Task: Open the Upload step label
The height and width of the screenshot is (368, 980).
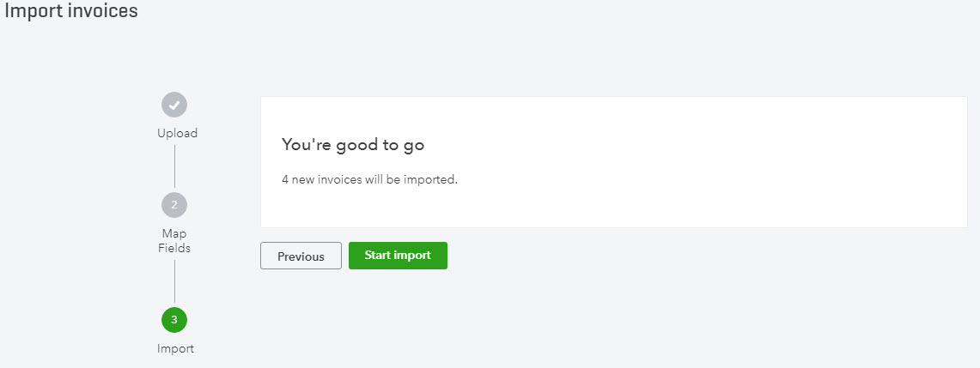Action: click(178, 134)
